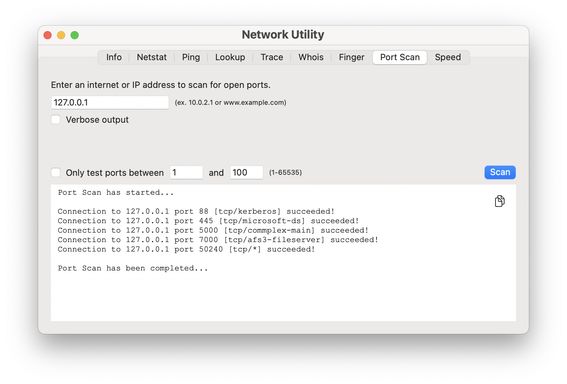Close window with the red button
567x384 pixels.
pyautogui.click(x=47, y=35)
